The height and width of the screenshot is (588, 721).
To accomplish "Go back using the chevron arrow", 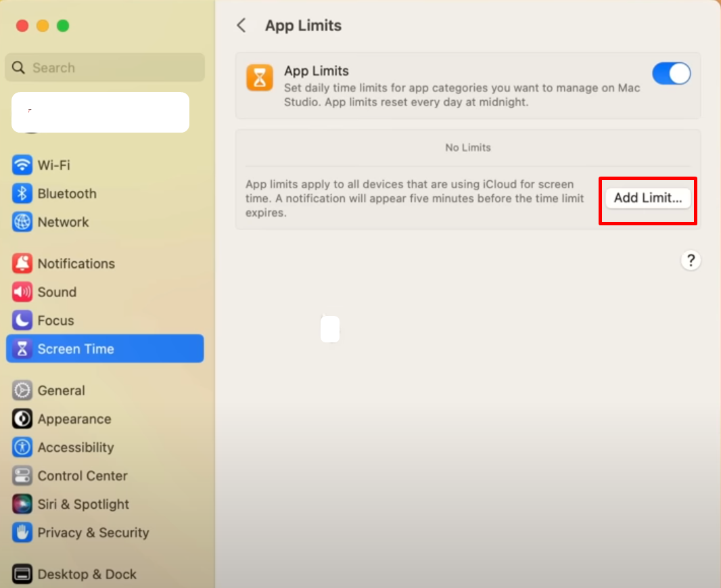I will click(241, 26).
